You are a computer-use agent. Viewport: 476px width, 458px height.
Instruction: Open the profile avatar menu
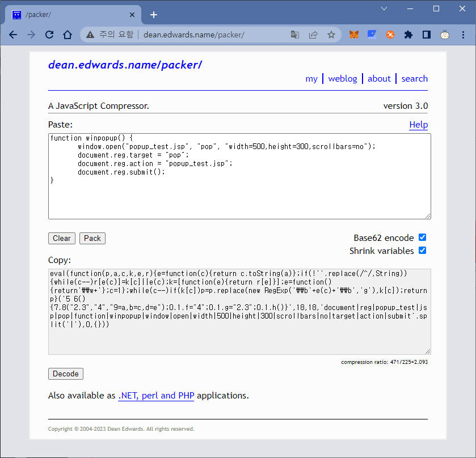(x=445, y=35)
